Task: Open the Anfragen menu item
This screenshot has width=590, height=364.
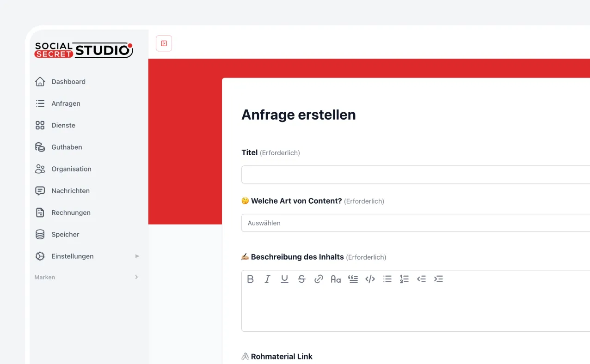Action: tap(65, 103)
